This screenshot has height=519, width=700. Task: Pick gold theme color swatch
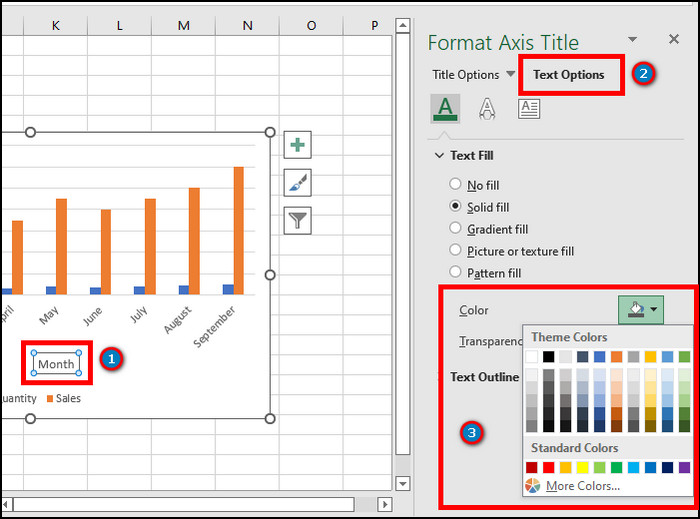[x=650, y=357]
